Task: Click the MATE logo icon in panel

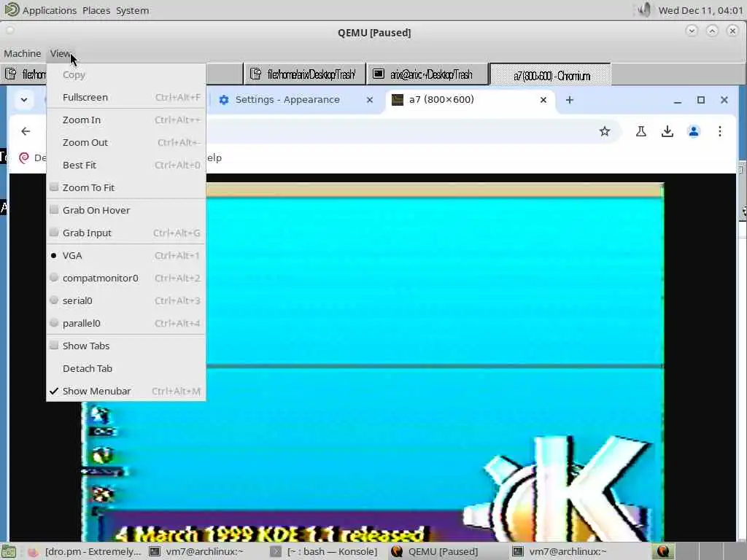Action: click(11, 9)
